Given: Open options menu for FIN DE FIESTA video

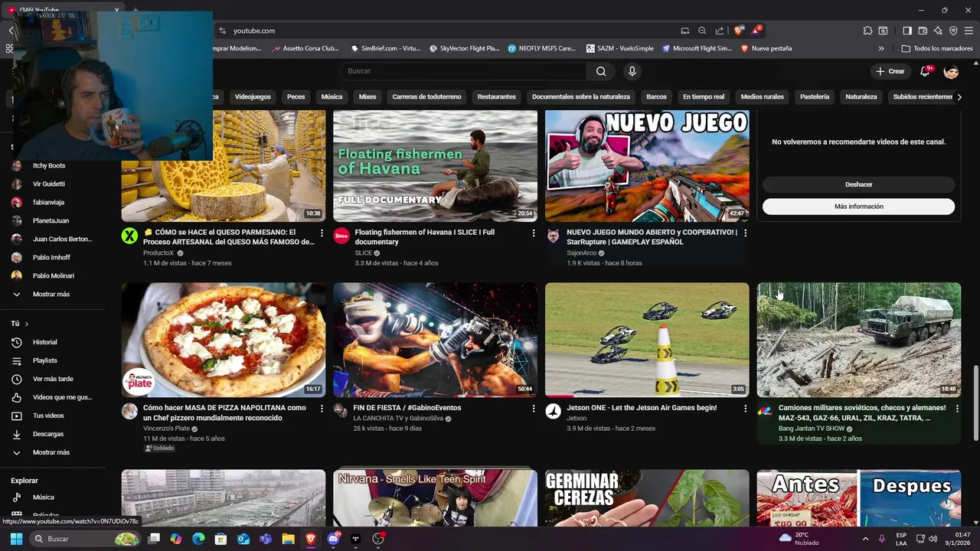Looking at the screenshot, I should pyautogui.click(x=534, y=409).
